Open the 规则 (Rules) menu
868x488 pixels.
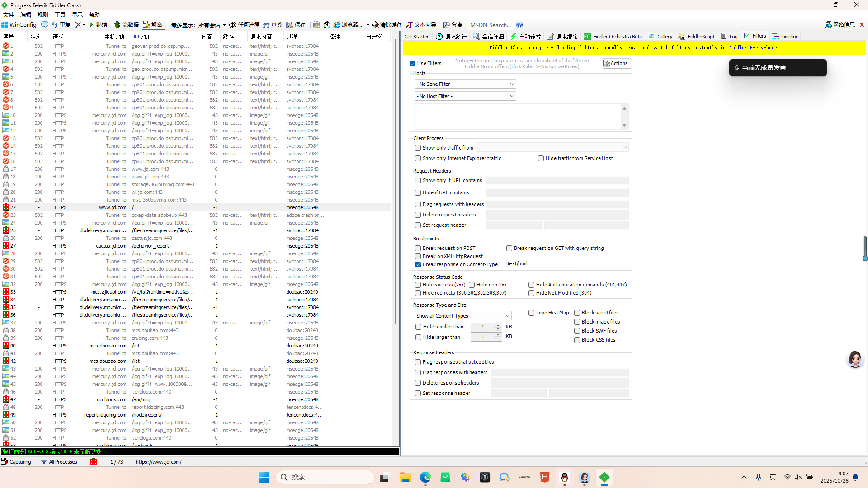point(43,15)
